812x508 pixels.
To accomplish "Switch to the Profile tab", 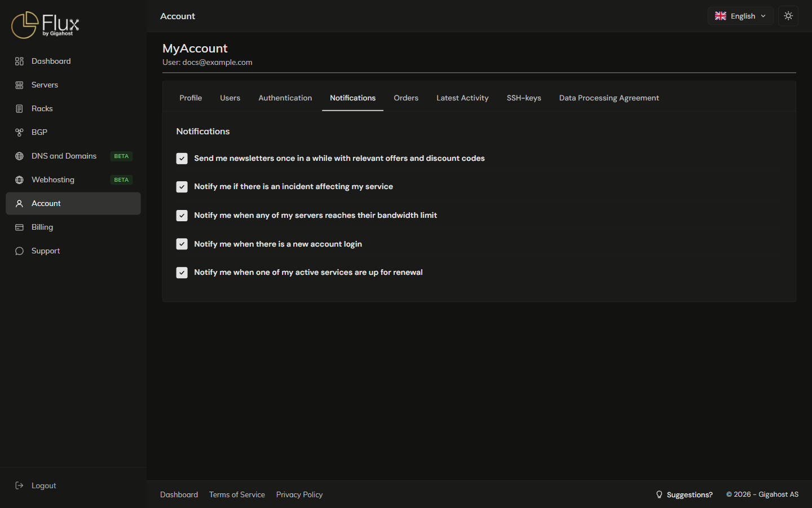I will [x=191, y=98].
